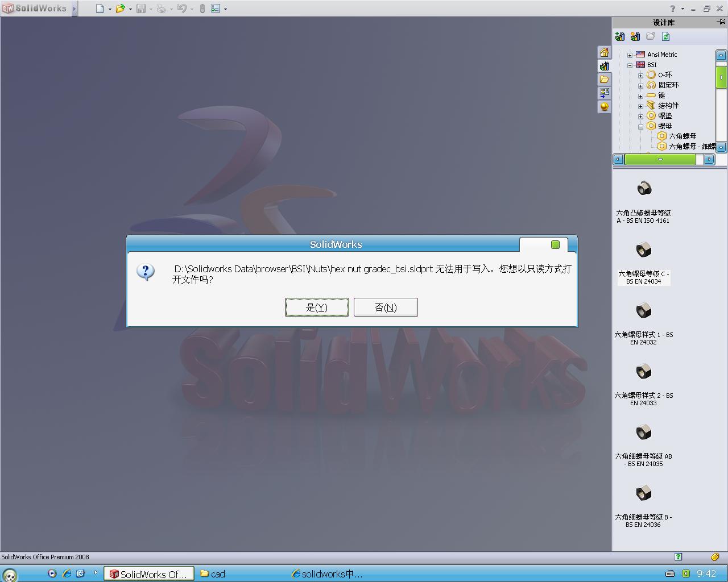The image size is (728, 582).
Task: Click the tree's green horizontal scrollbar thumb
Action: coord(660,160)
